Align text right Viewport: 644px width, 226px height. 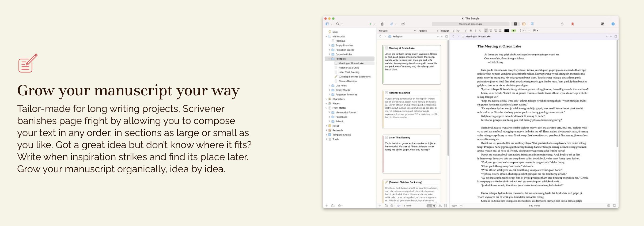coord(495,31)
